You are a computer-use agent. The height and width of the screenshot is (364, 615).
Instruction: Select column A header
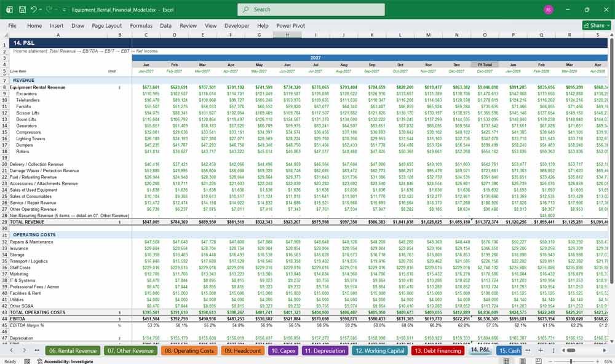(58, 35)
